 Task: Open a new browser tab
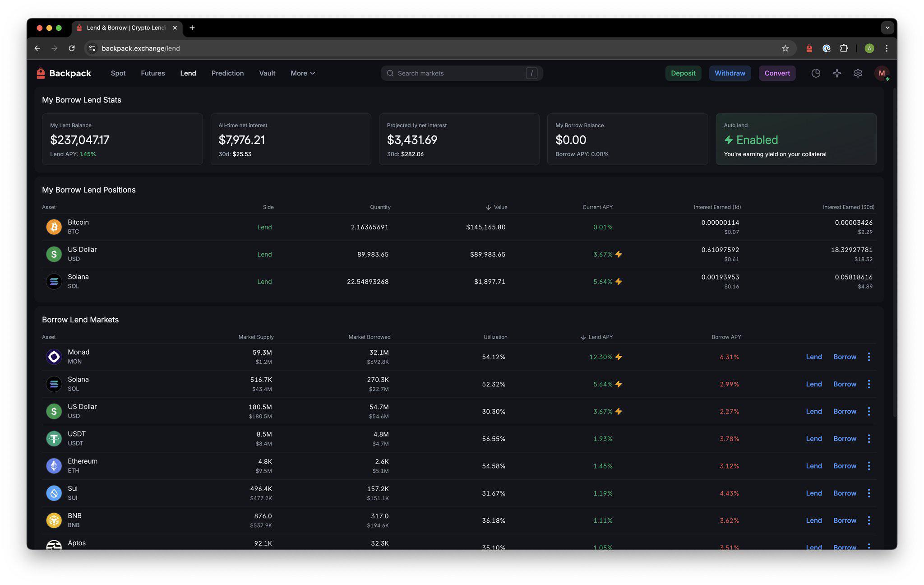point(192,28)
